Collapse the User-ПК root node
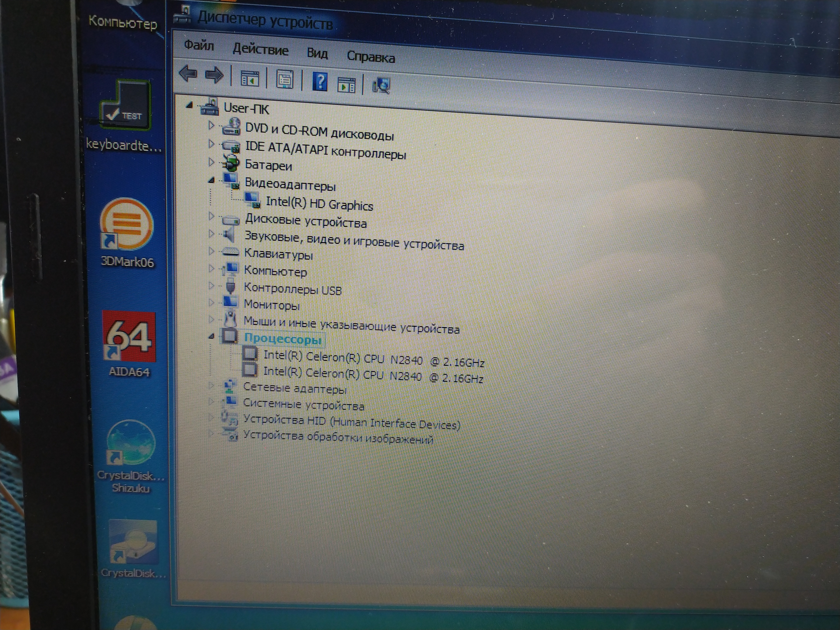Image resolution: width=840 pixels, height=630 pixels. tap(190, 105)
